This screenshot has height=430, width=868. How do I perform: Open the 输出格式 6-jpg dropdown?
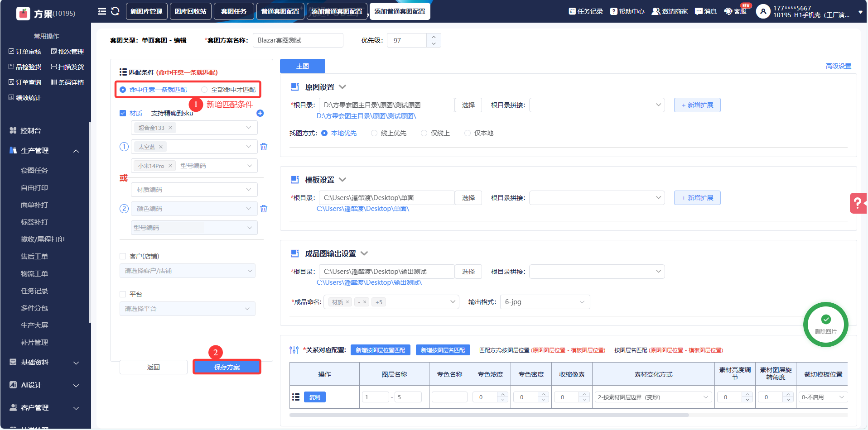point(545,302)
